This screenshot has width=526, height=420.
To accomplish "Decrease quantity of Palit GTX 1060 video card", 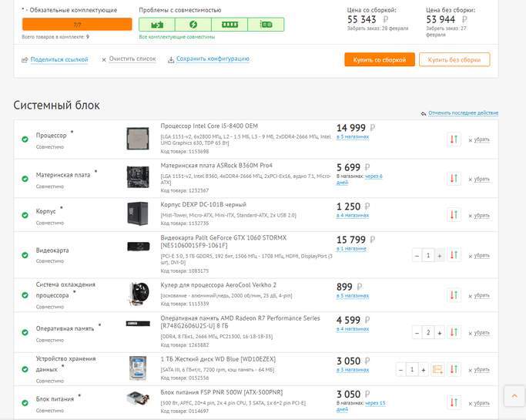I will (417, 256).
